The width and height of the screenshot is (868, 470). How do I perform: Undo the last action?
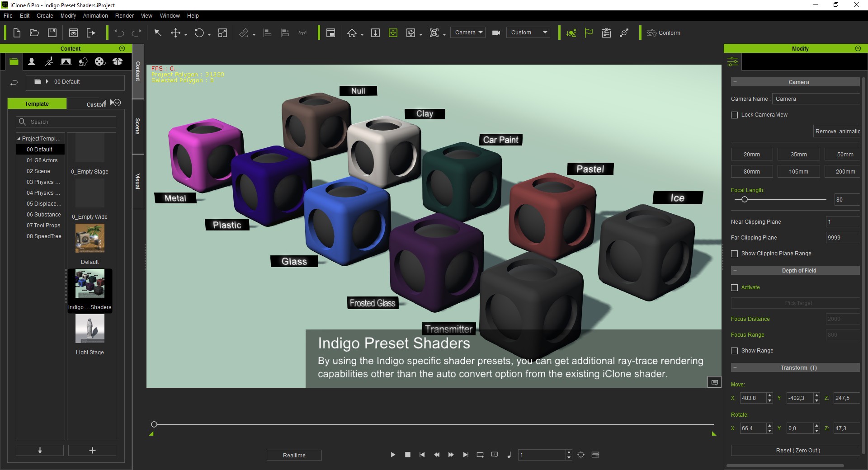point(119,33)
